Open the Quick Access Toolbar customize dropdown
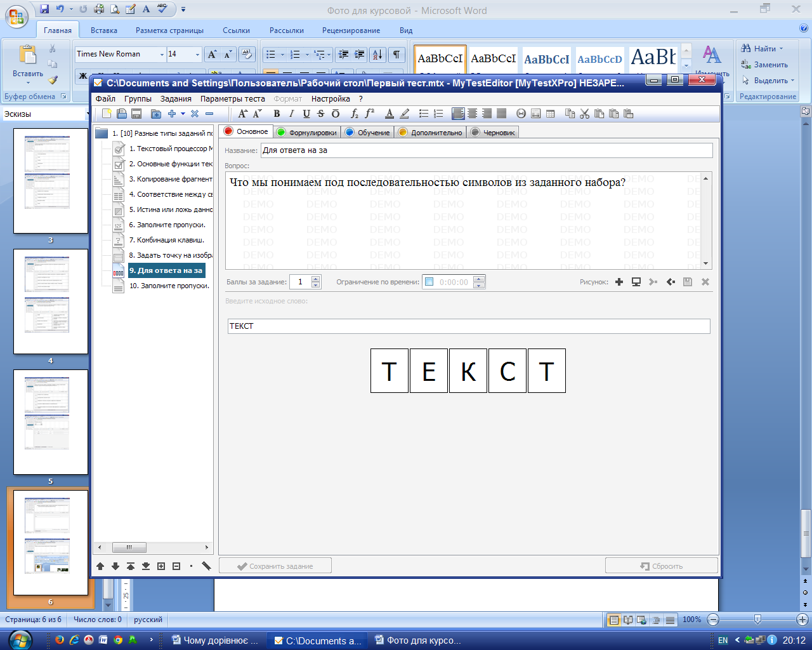The width and height of the screenshot is (812, 650). coord(183,10)
